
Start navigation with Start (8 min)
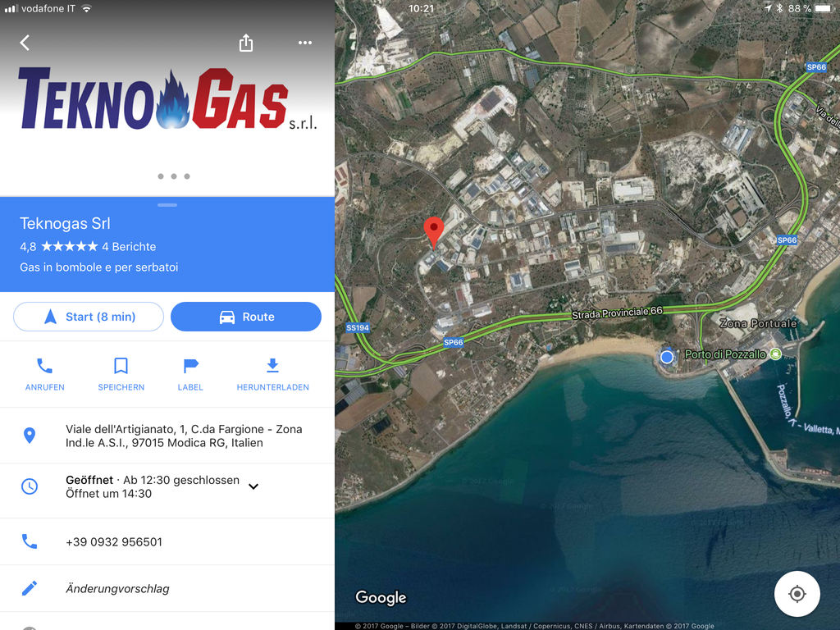point(89,317)
